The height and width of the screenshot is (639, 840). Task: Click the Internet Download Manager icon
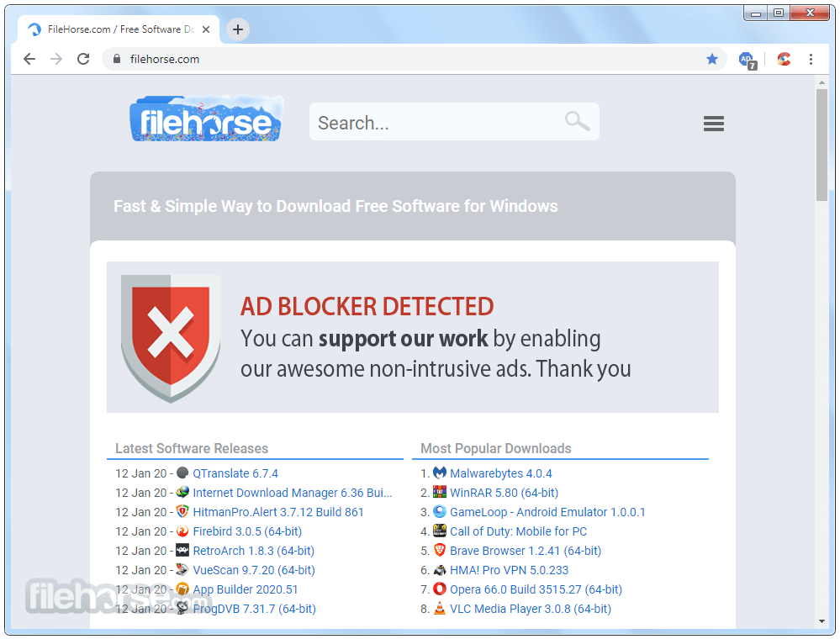(x=182, y=492)
